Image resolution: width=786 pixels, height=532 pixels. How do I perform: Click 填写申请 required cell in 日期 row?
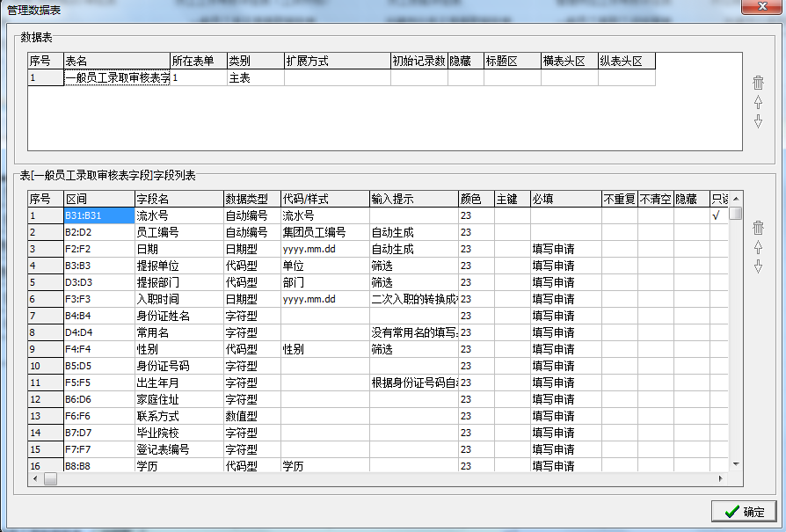566,249
